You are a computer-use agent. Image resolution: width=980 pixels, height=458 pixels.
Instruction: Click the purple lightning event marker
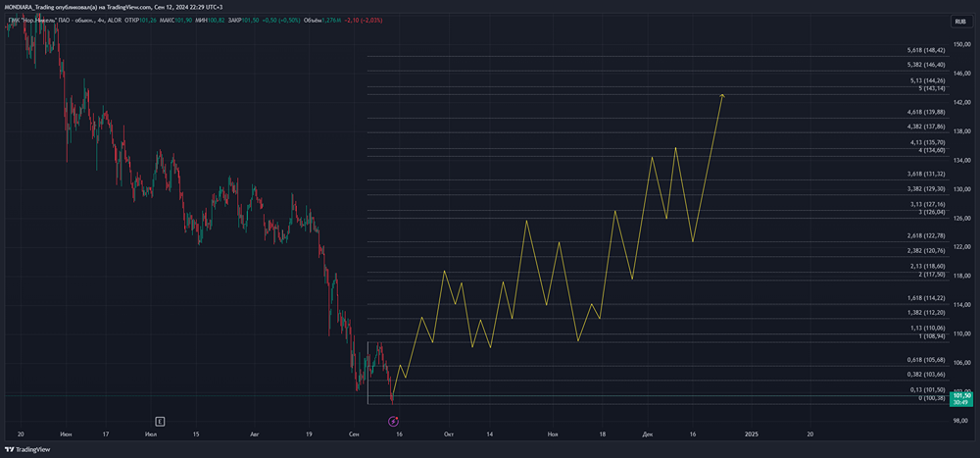click(x=394, y=421)
